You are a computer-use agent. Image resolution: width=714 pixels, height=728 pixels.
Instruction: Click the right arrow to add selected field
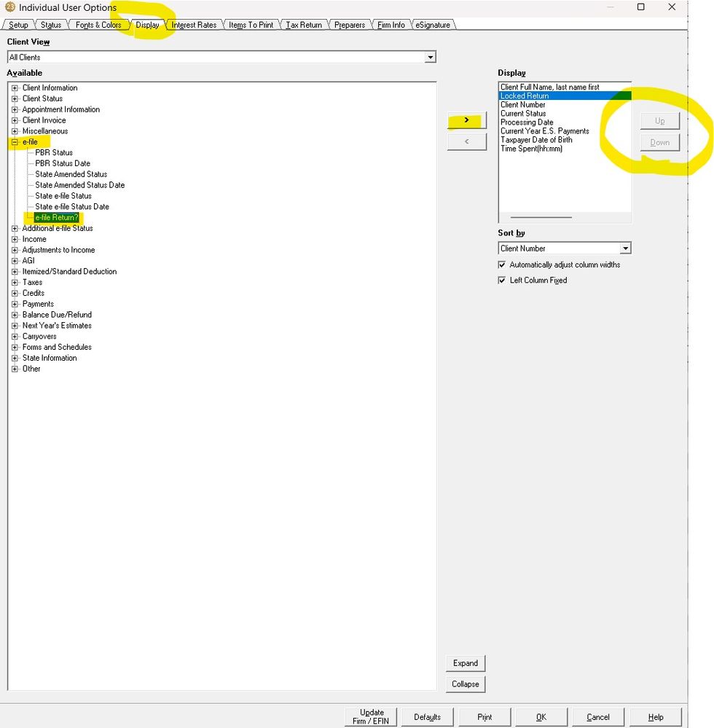tap(466, 121)
